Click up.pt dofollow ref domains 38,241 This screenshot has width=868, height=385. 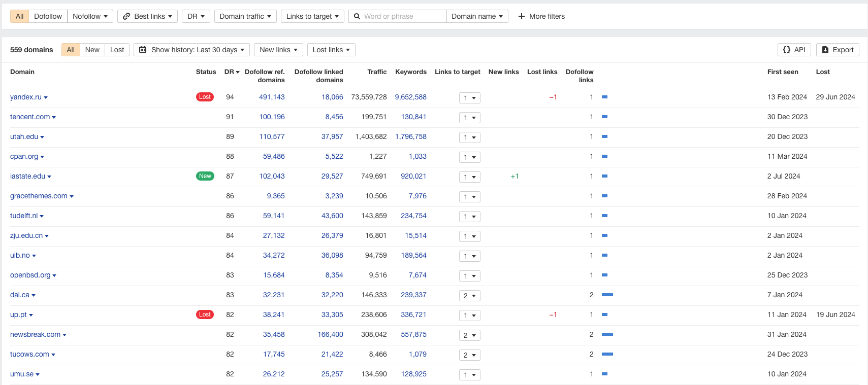click(274, 314)
